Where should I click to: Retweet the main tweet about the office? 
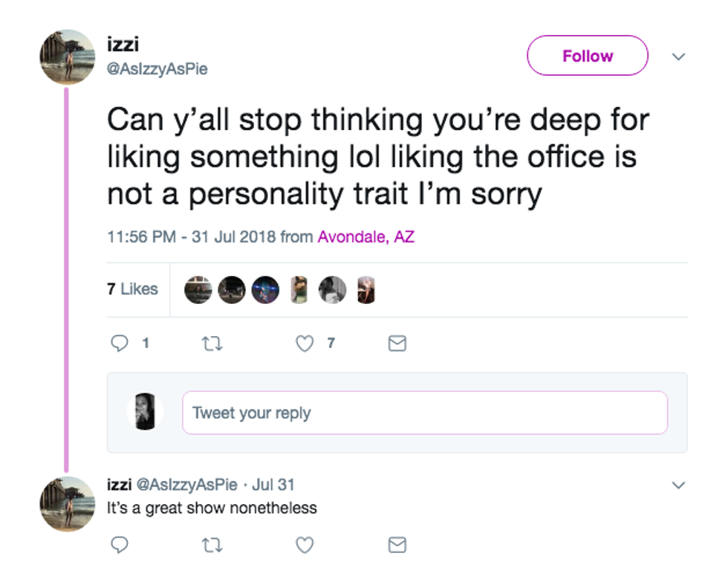pos(211,343)
